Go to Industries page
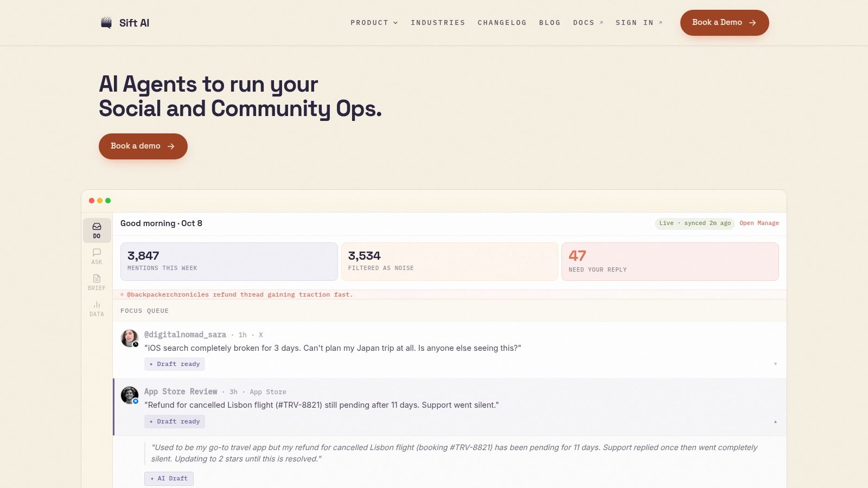Screen dimensions: 868x488 coord(438,23)
